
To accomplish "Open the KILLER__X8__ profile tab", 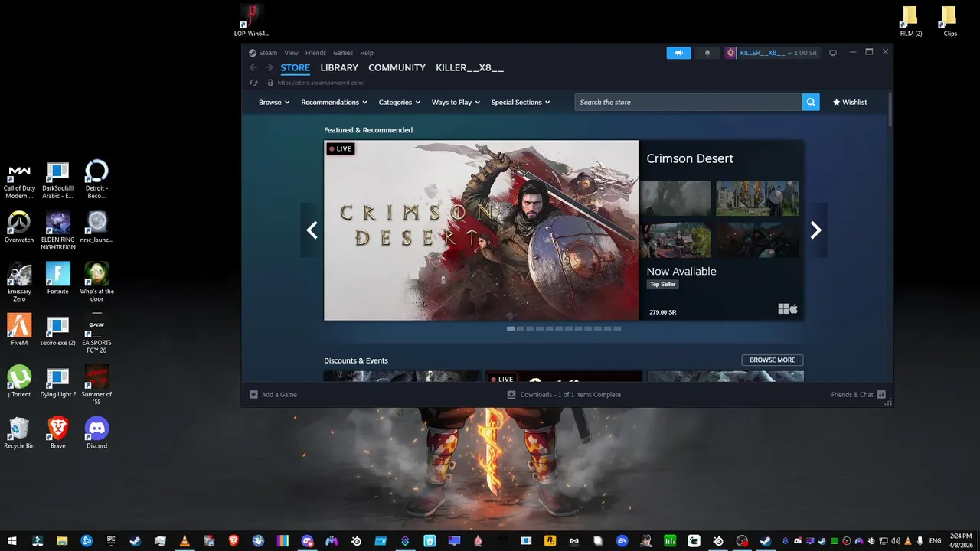I will [469, 68].
